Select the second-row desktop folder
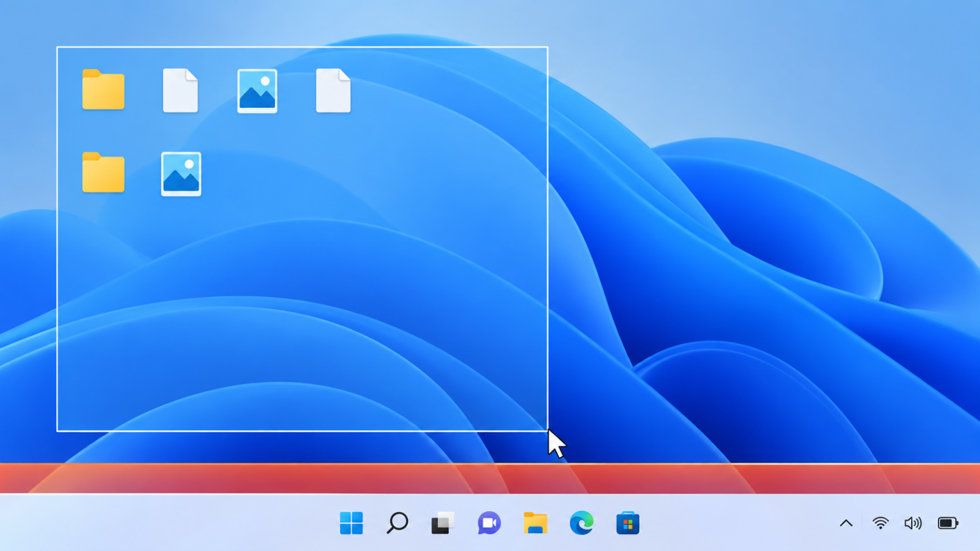The width and height of the screenshot is (980, 551). tap(104, 173)
